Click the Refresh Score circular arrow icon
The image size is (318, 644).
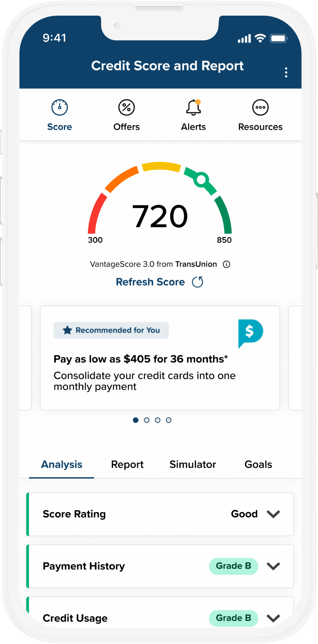click(x=197, y=282)
